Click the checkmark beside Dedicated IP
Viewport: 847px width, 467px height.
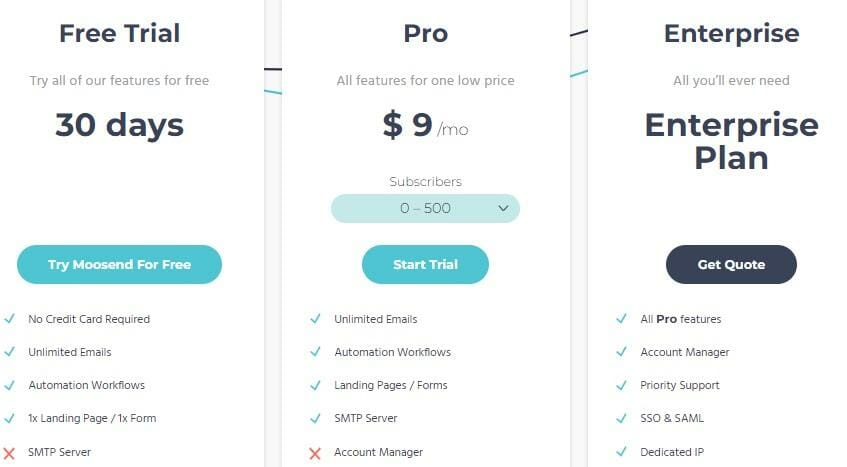pyautogui.click(x=621, y=452)
